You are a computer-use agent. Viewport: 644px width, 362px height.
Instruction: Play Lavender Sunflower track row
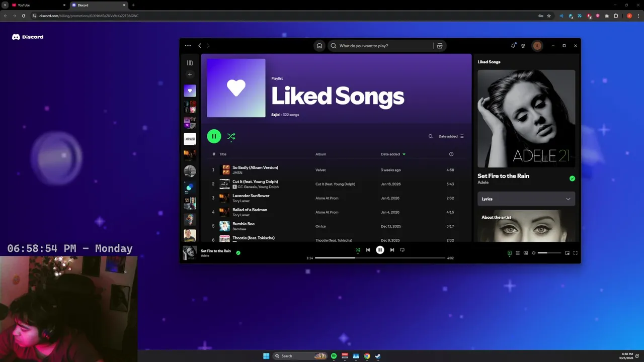tap(336, 198)
